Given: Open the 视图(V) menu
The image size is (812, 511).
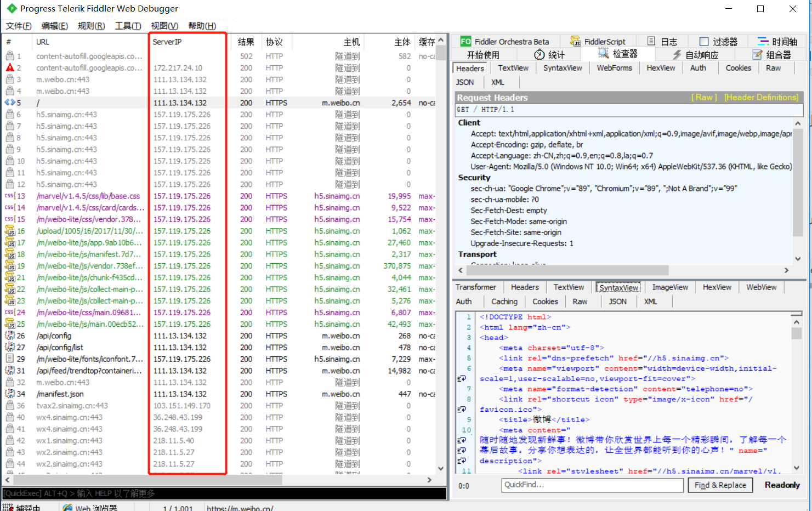Looking at the screenshot, I should (x=164, y=26).
